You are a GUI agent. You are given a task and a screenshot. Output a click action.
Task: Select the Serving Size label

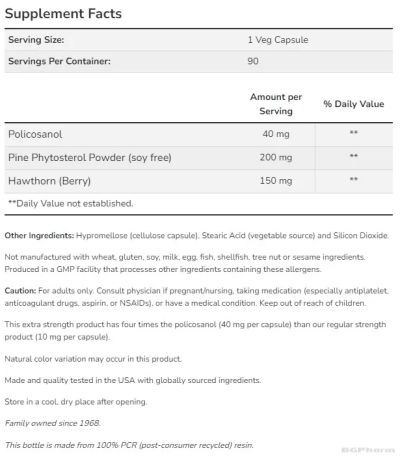coord(36,40)
